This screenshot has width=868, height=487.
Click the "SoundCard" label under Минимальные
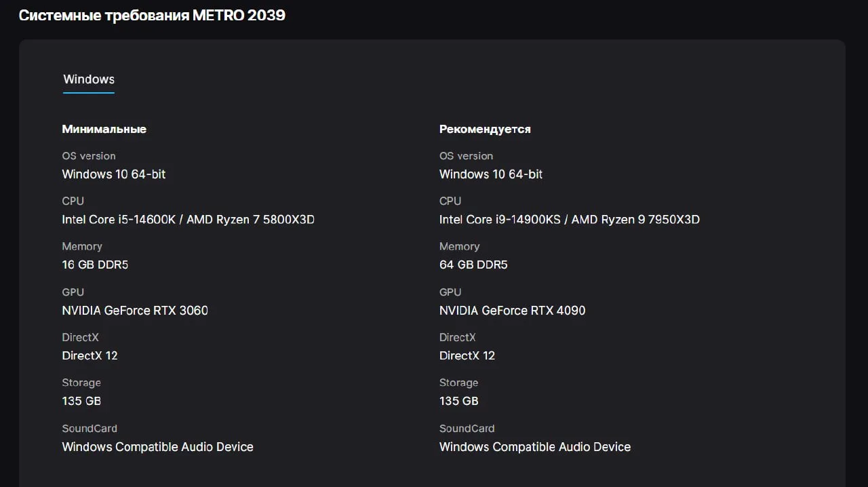click(90, 428)
